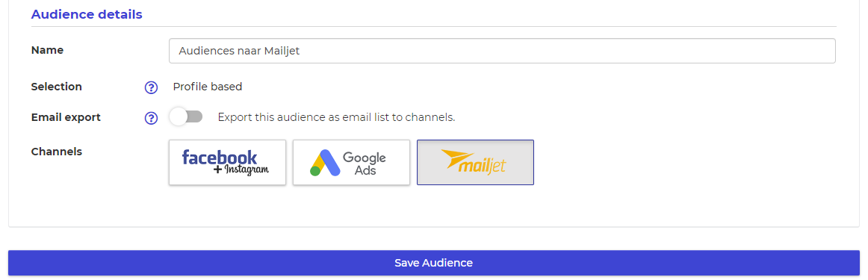
Task: Select the Google Ads channel
Action: click(352, 162)
